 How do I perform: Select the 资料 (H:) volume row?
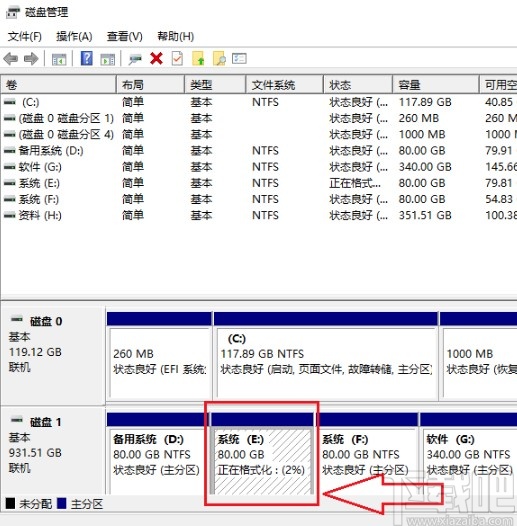coord(258,215)
